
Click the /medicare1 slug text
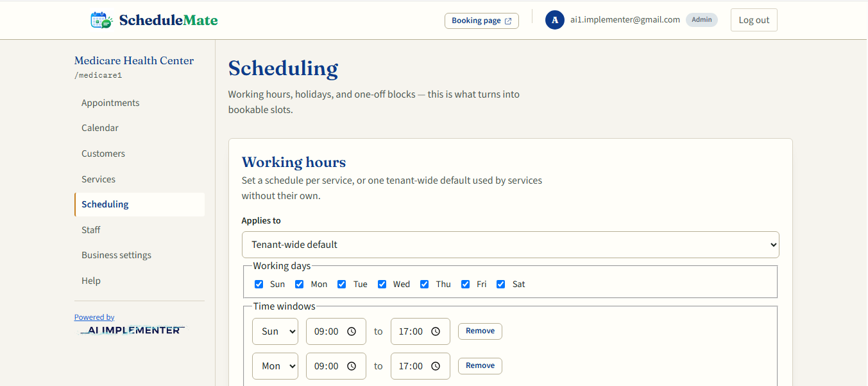click(98, 75)
